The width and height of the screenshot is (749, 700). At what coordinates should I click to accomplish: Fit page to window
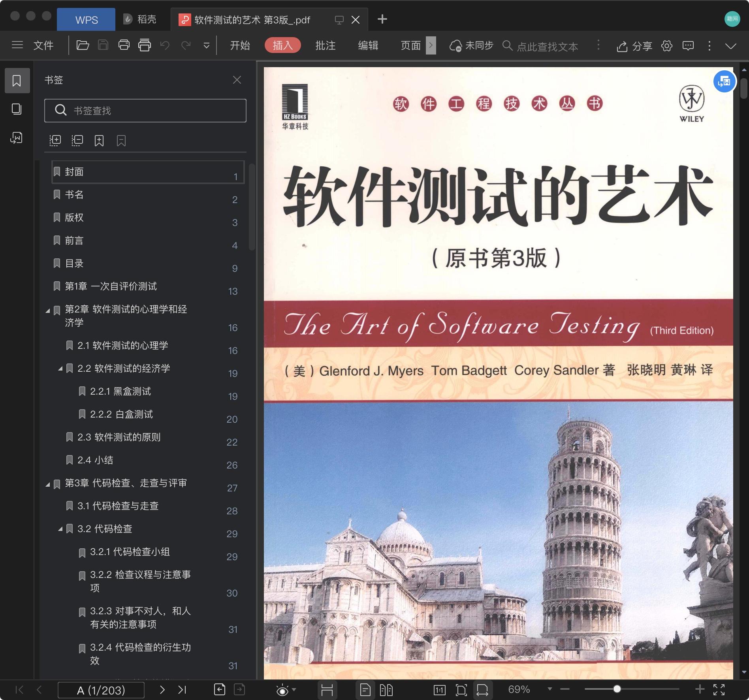point(461,690)
